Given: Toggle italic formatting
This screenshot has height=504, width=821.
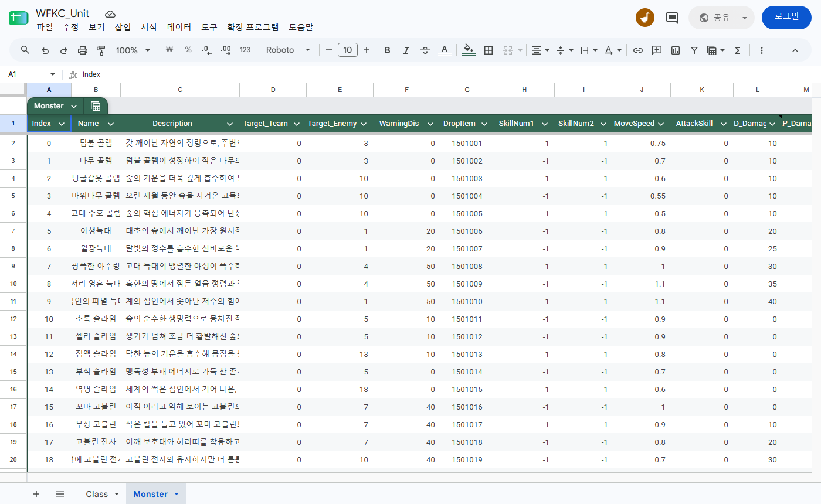Looking at the screenshot, I should (x=406, y=50).
